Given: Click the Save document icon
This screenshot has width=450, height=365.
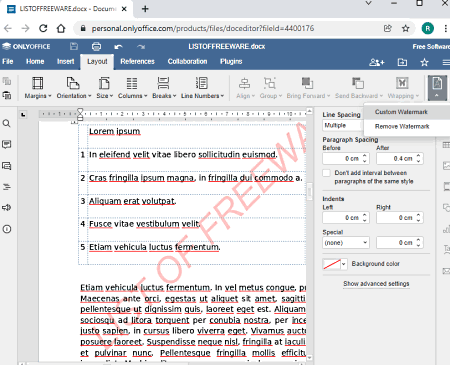Looking at the screenshot, I should [x=74, y=47].
